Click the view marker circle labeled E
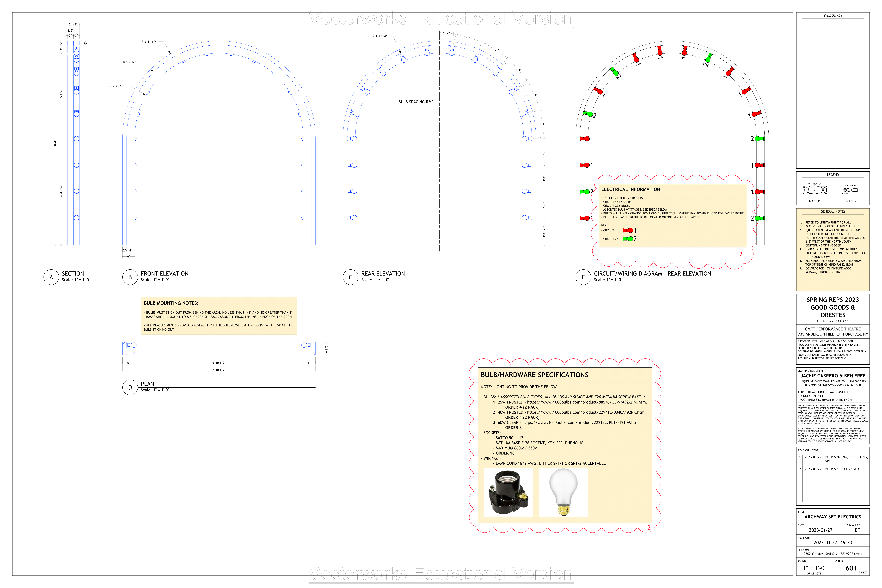This screenshot has width=882, height=588. pos(583,277)
